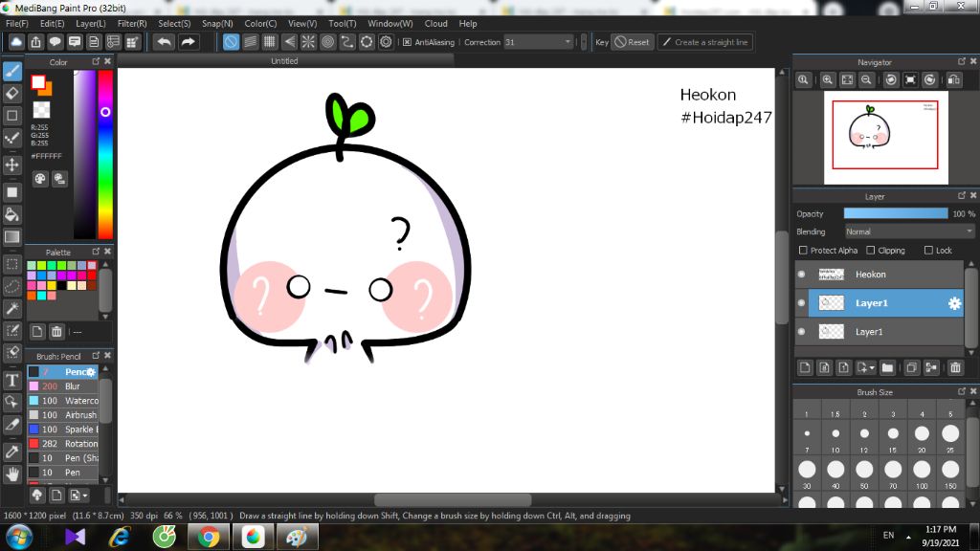Click the Navigator canvas thumbnail

click(885, 138)
